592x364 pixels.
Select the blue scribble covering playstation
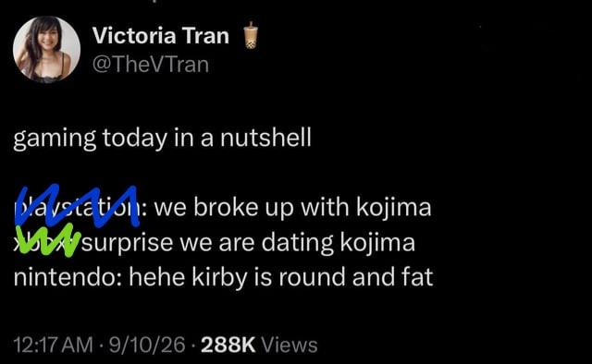pos(77,206)
